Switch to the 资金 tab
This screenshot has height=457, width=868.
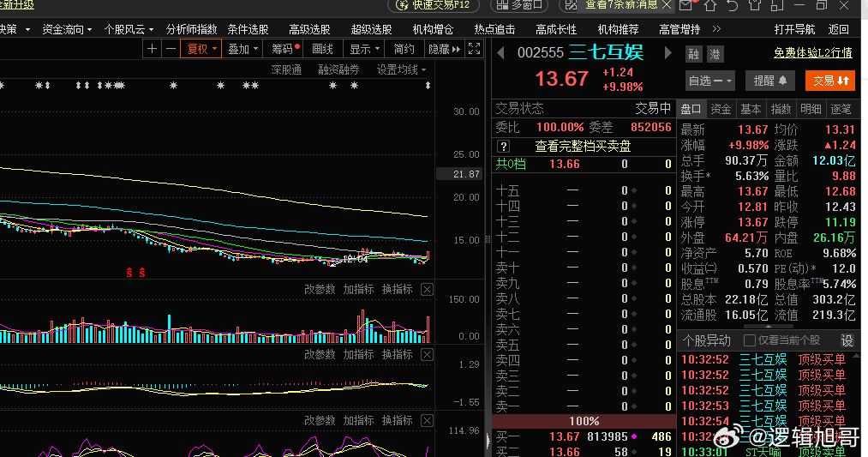[x=721, y=109]
